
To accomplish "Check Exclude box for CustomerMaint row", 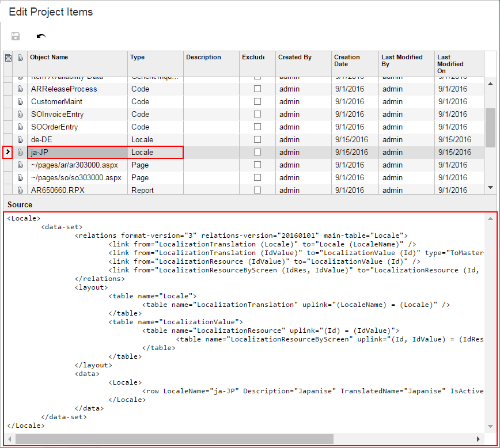I will click(257, 102).
